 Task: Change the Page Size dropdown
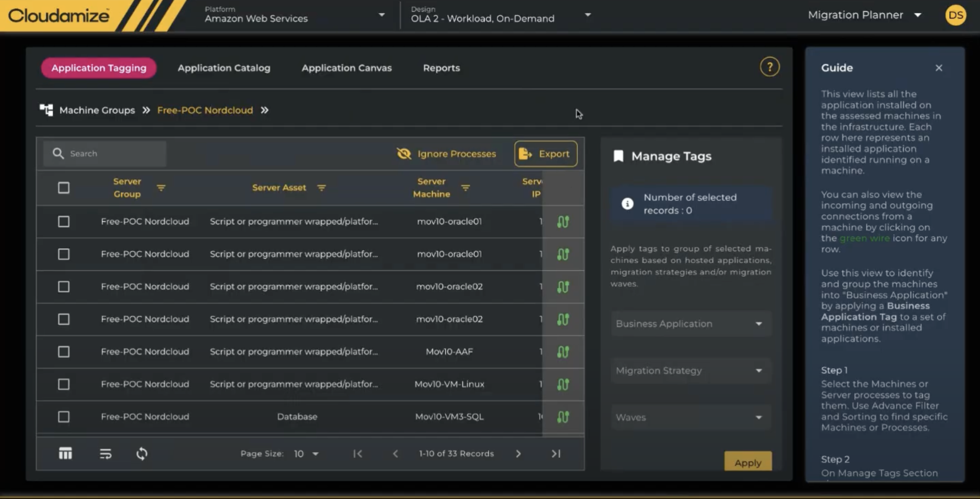[x=306, y=454]
